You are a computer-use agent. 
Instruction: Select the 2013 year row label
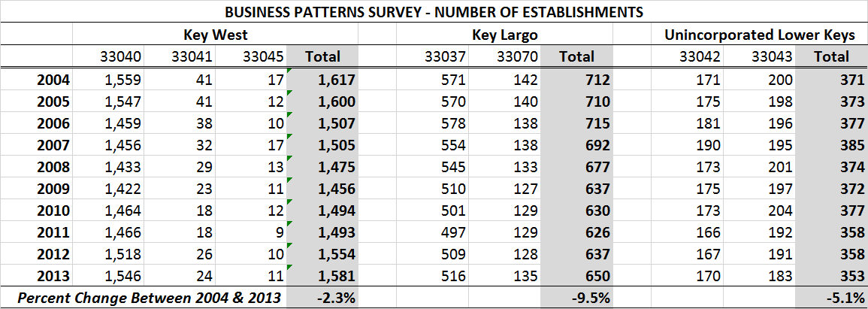pos(53,275)
